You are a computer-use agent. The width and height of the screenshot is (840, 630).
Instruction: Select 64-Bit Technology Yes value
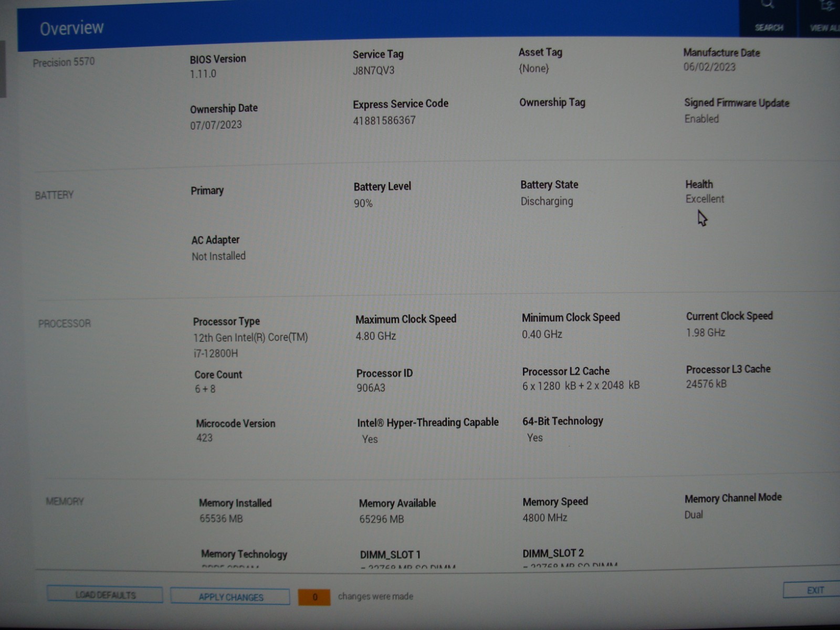tap(535, 437)
